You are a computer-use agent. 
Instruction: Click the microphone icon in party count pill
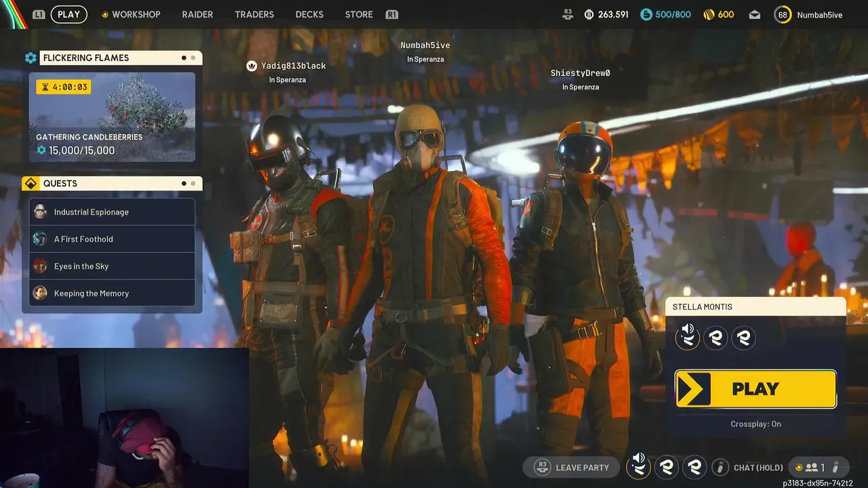(x=836, y=467)
